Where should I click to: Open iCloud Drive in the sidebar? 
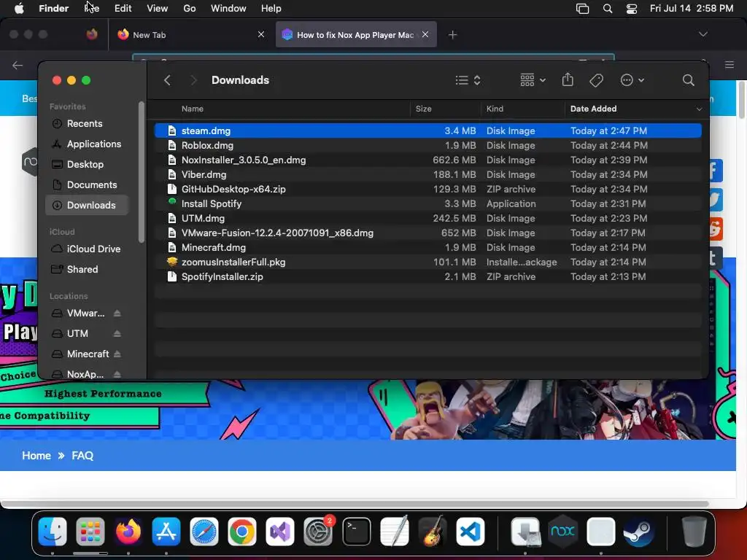coord(88,249)
